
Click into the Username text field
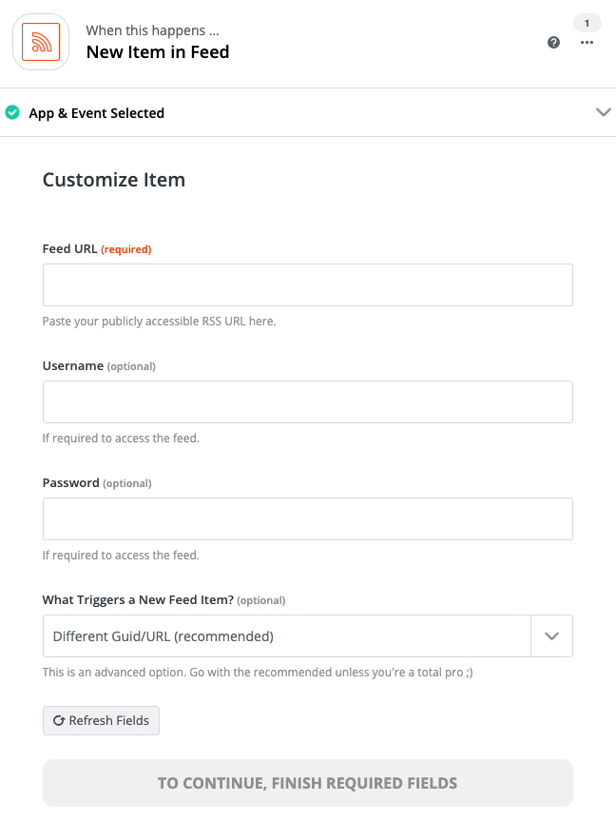pyautogui.click(x=307, y=401)
